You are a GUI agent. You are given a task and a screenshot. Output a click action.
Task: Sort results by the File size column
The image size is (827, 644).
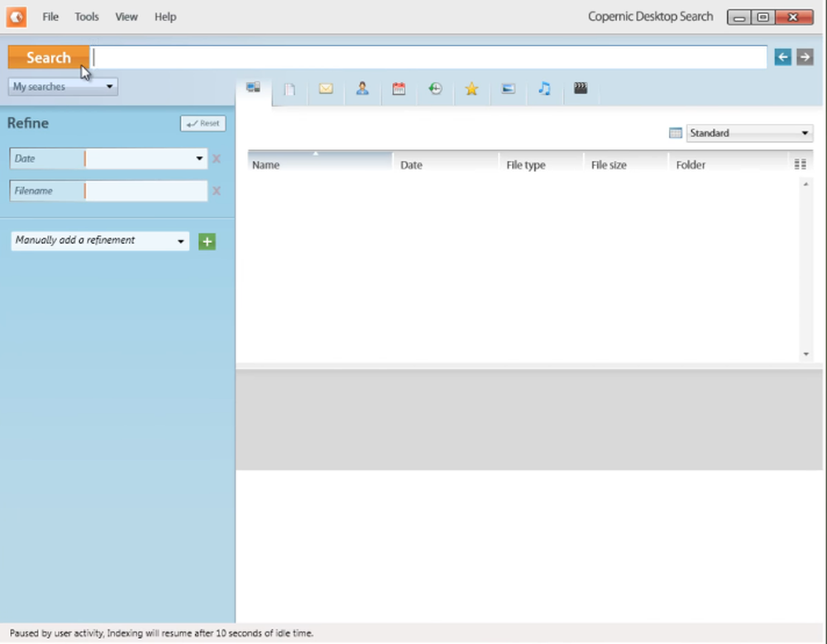coord(627,165)
